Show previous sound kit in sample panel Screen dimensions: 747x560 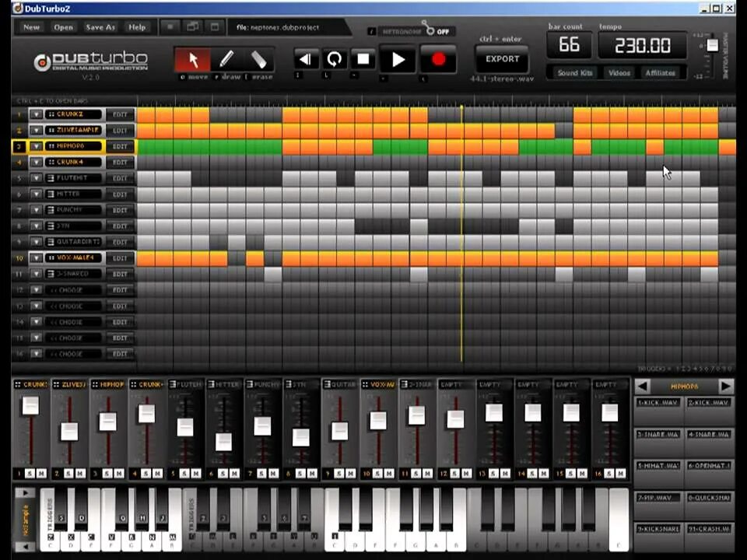pyautogui.click(x=642, y=387)
